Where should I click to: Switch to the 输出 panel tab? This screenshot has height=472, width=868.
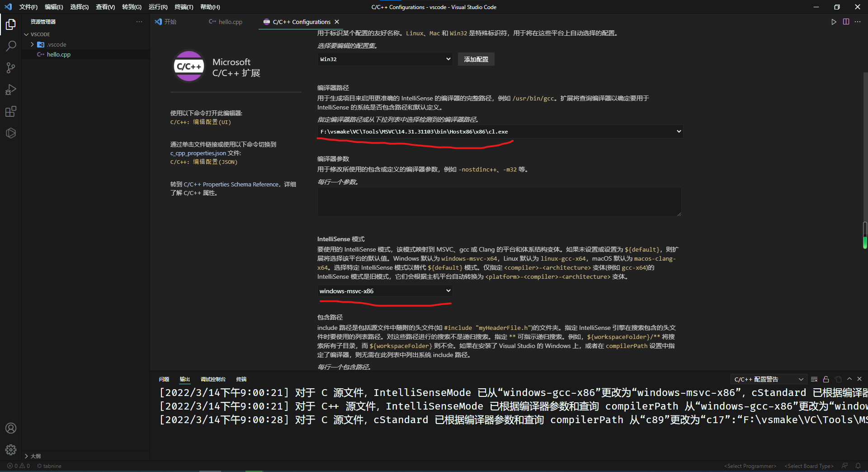click(x=185, y=379)
